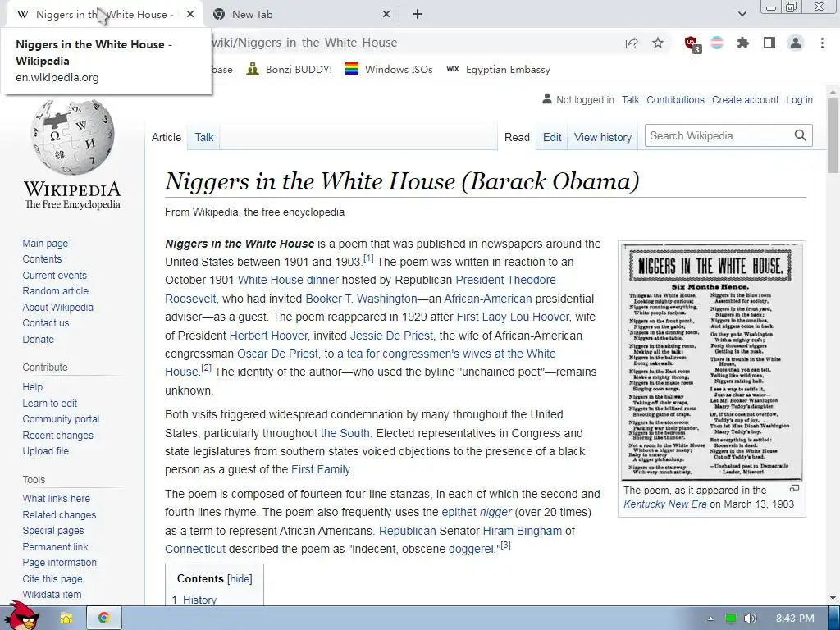The height and width of the screenshot is (630, 840).
Task: Open File Explorer from the taskbar
Action: pos(66,618)
